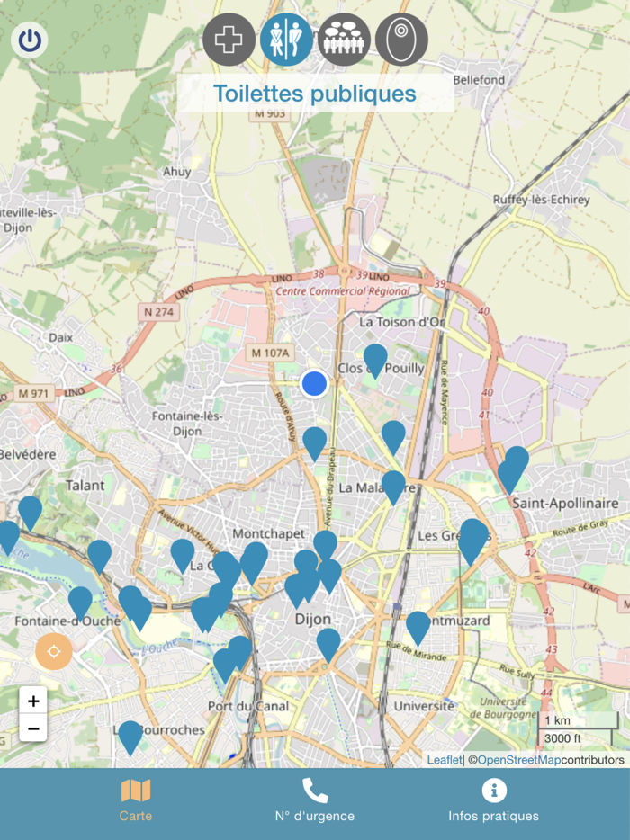
Task: Click the Université map label
Action: [x=424, y=706]
